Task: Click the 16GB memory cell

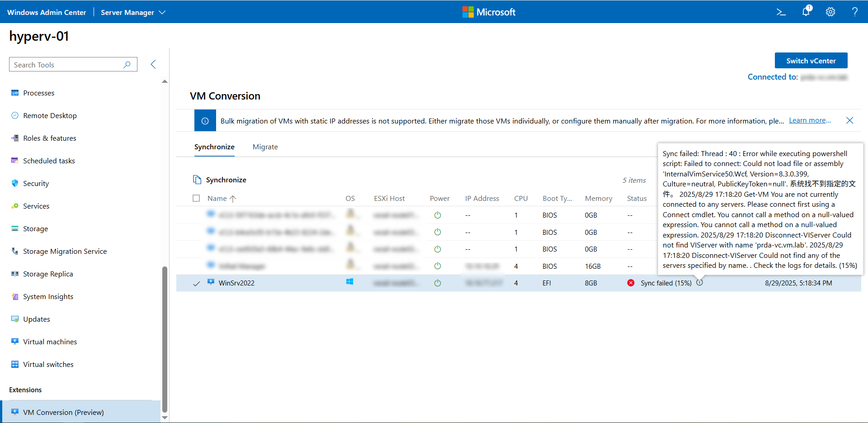Action: pos(593,266)
